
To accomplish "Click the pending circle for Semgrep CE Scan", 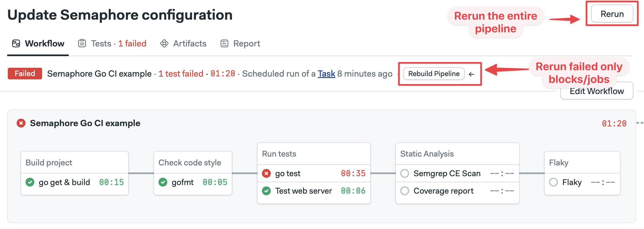I will click(x=405, y=173).
